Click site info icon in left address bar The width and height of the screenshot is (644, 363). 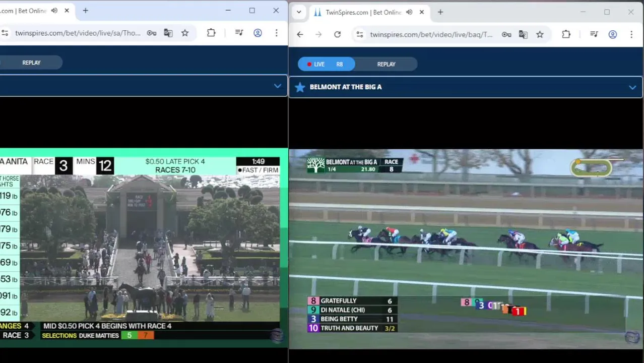click(5, 33)
